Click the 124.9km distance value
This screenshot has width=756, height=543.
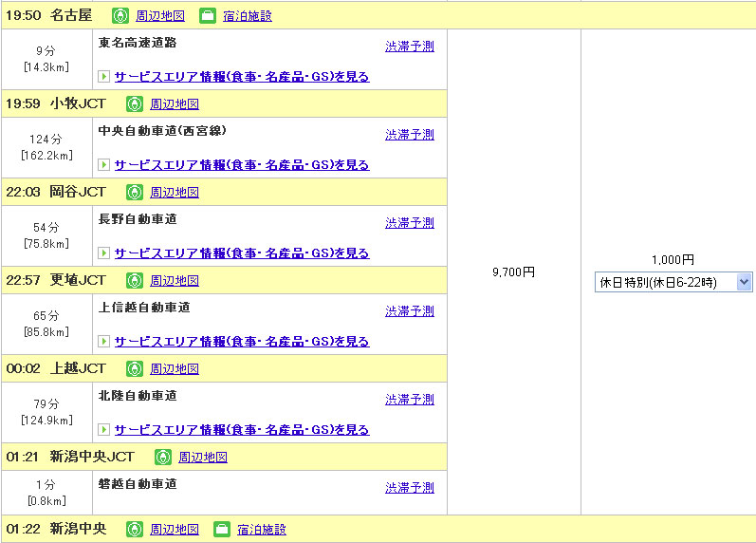46,421
